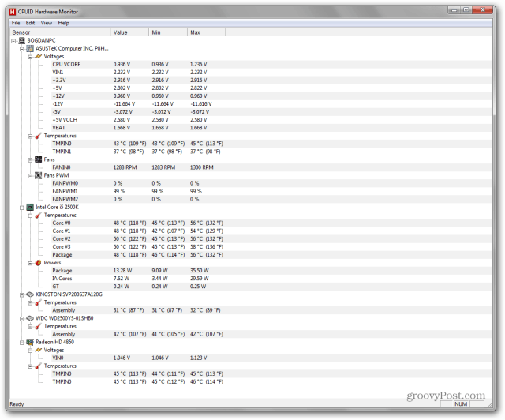Click the KINGSTON SSD drive icon
Screen dimensions: 505x420
[x=31, y=294]
